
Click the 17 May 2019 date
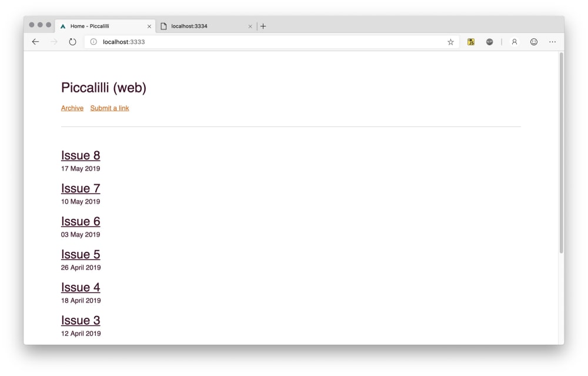click(x=81, y=168)
